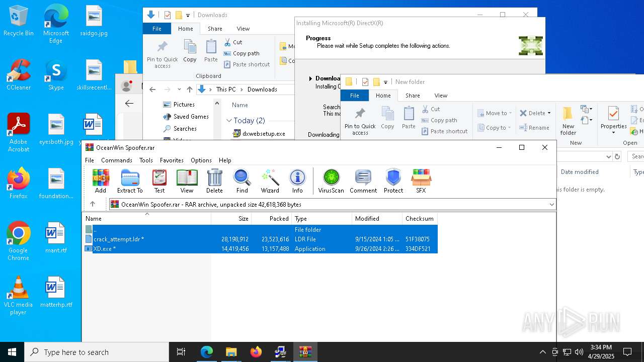Expand Download details in DirectX installer
The image size is (644, 362).
[311, 78]
